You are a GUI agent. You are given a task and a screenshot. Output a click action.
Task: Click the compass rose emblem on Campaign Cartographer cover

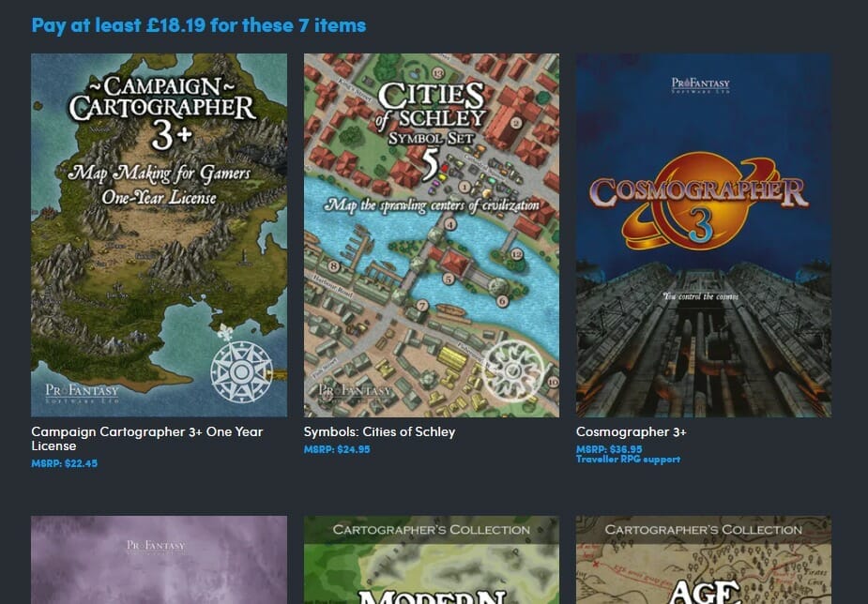241,371
